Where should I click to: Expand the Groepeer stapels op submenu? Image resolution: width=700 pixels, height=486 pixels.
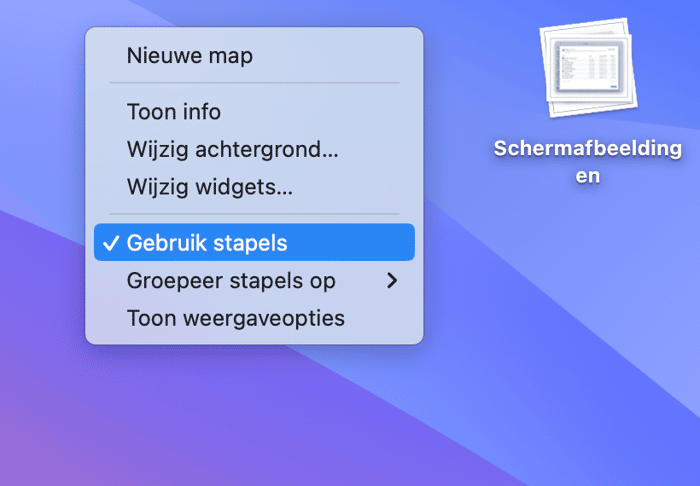[254, 281]
